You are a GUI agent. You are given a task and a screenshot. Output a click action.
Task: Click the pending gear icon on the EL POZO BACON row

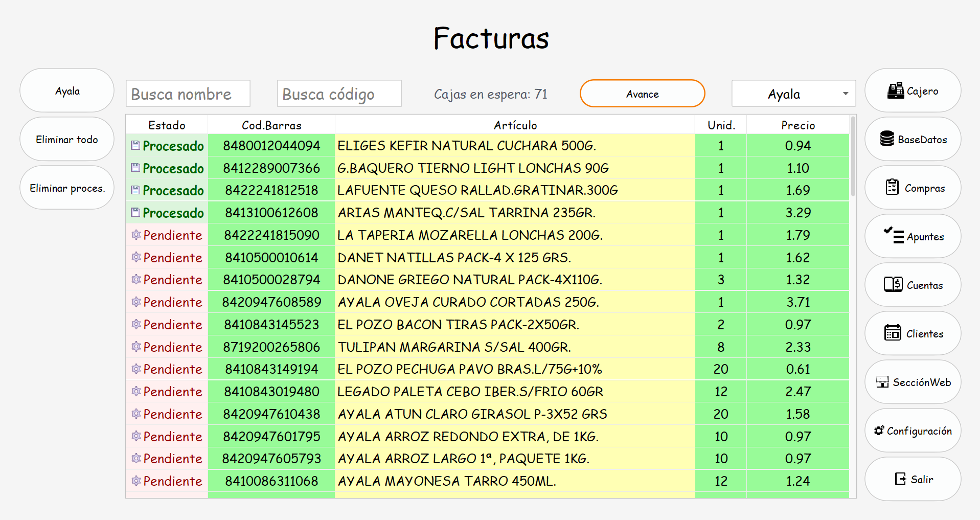(x=136, y=324)
